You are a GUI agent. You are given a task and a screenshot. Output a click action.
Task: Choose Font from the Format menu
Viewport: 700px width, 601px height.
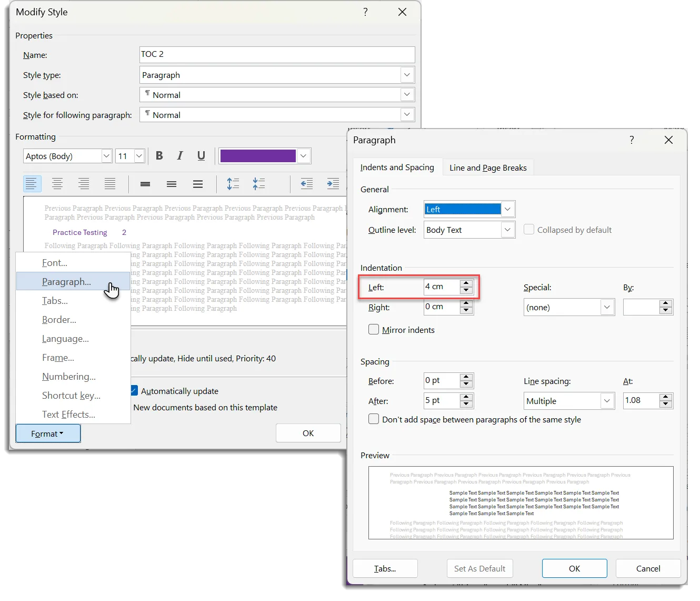coord(54,262)
